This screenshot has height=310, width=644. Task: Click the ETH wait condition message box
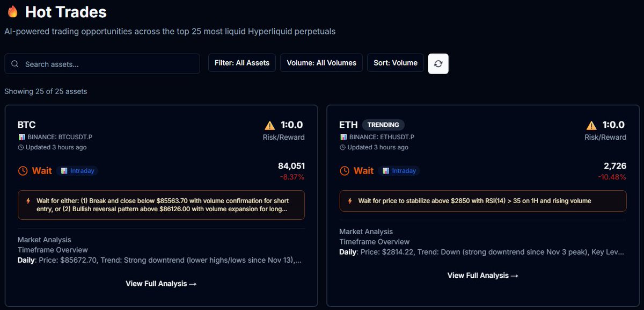click(x=483, y=200)
